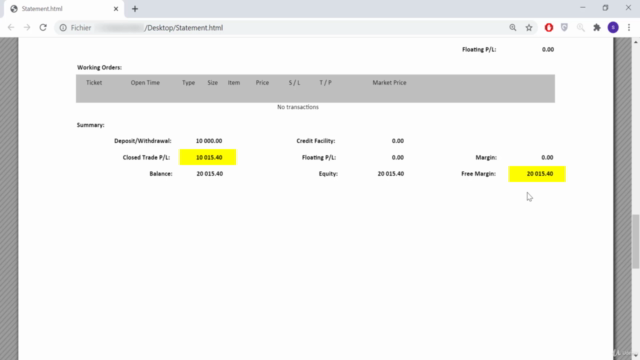Bookmark this page with the star
The image size is (640, 360).
tap(529, 28)
